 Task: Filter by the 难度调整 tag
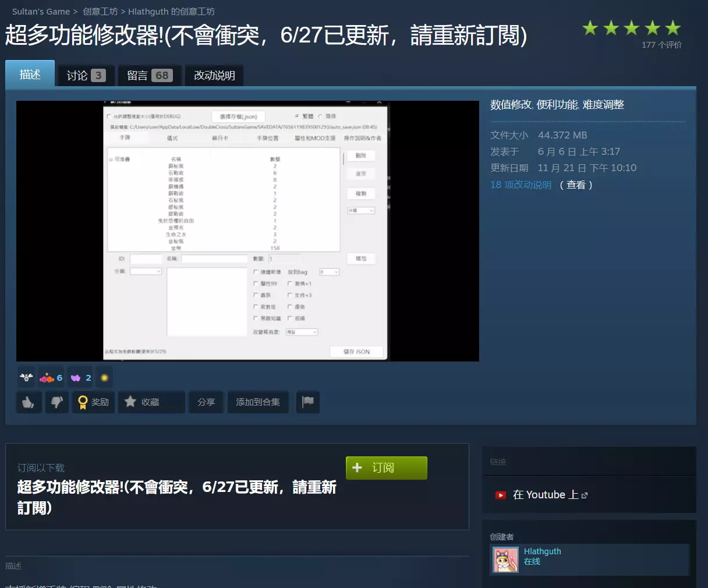[x=603, y=105]
